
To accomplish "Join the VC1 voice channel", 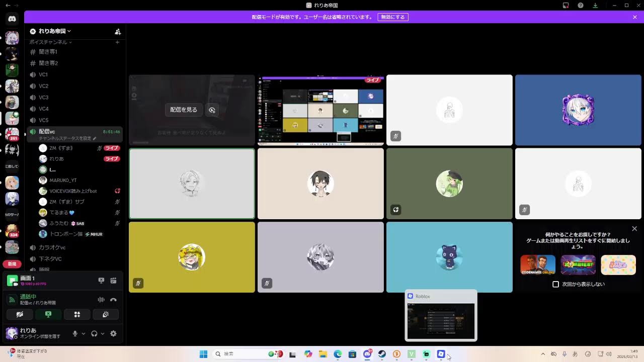I will point(74,74).
